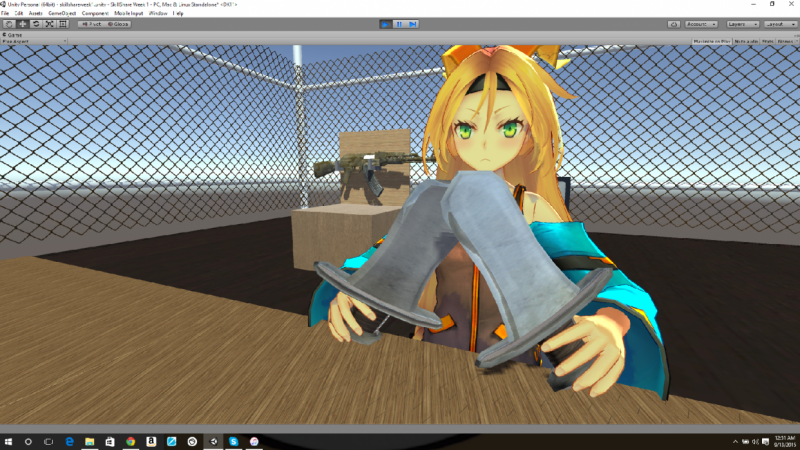Open the GameObject menu

click(x=62, y=13)
